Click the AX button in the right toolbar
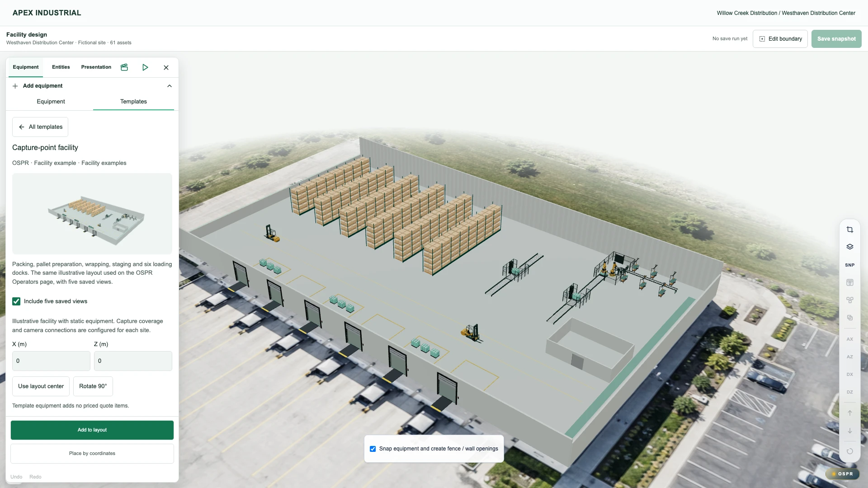Image resolution: width=868 pixels, height=488 pixels. (x=850, y=339)
